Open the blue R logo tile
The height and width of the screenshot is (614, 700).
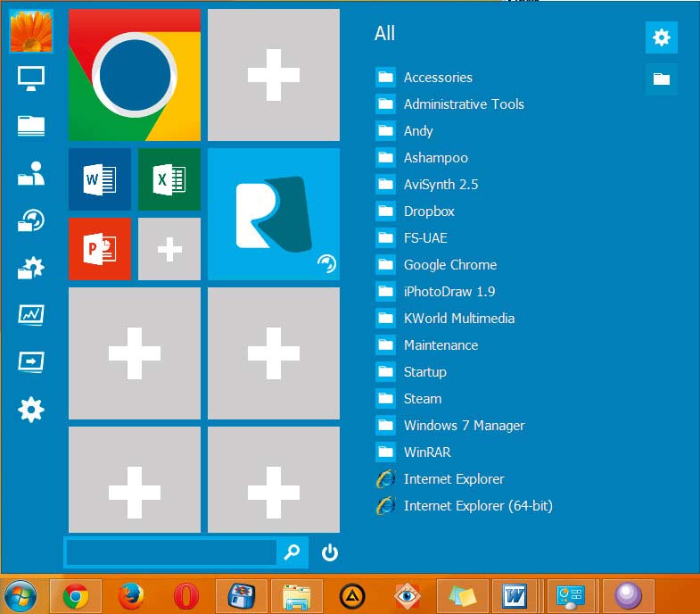coord(274,214)
